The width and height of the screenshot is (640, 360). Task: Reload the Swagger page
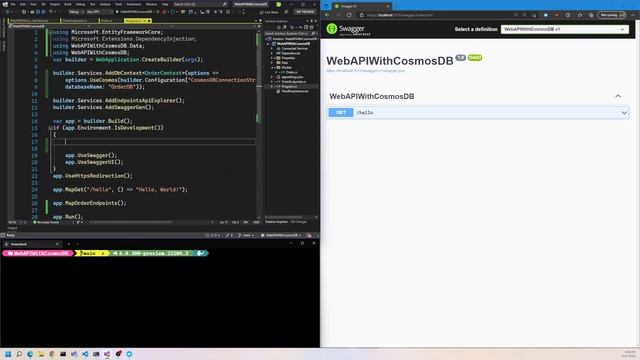pyautogui.click(x=349, y=15)
